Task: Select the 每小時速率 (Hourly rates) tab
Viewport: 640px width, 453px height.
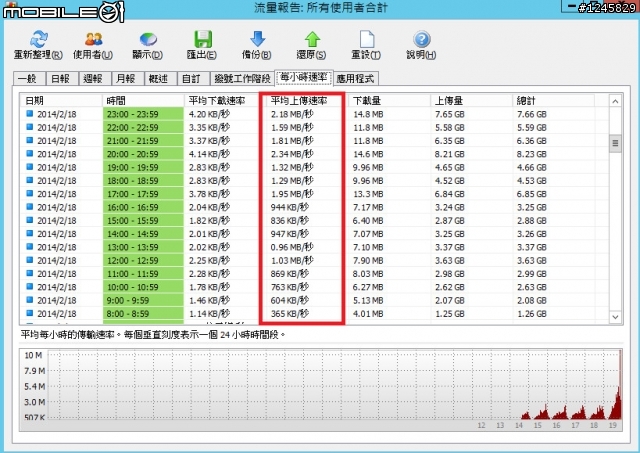Action: (304, 77)
